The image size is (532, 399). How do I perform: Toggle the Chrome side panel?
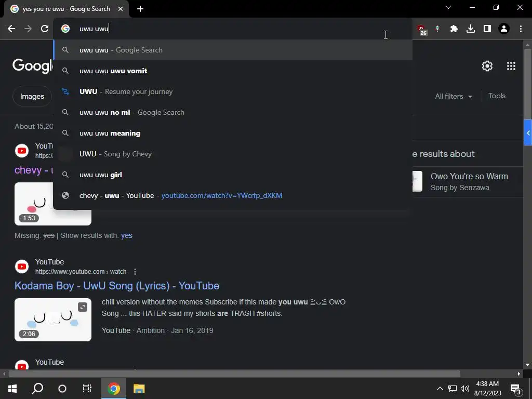[x=487, y=29]
